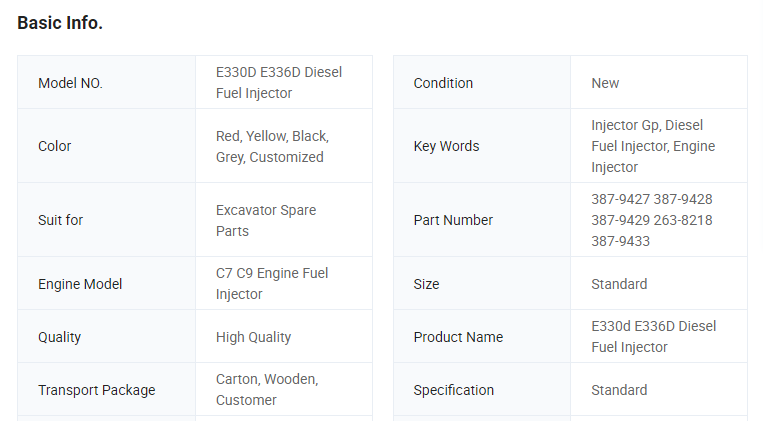Click the Excavator Spare Parts value
Screen dimensions: 763x421
coord(266,220)
